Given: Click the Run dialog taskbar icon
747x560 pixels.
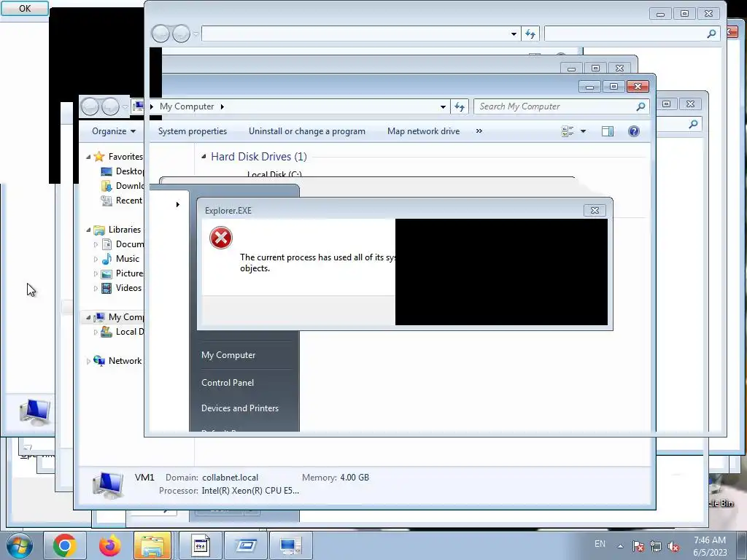Looking at the screenshot, I should coord(245,545).
